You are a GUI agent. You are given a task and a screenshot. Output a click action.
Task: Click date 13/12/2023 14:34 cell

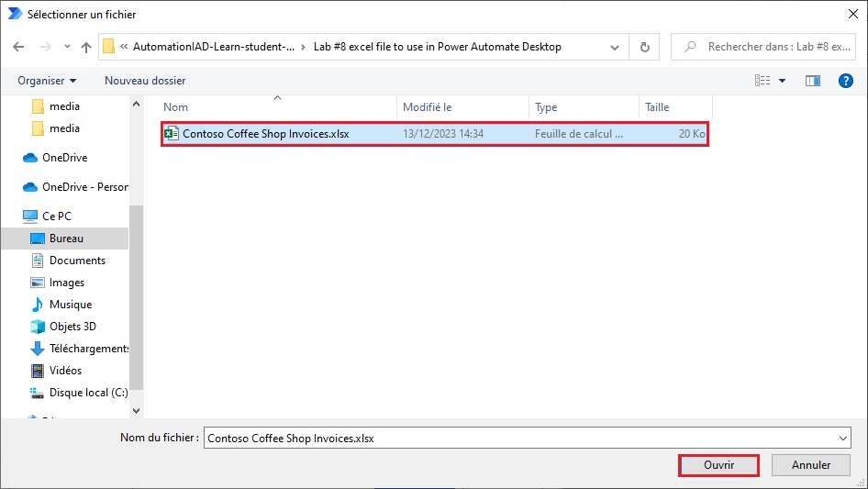click(443, 133)
